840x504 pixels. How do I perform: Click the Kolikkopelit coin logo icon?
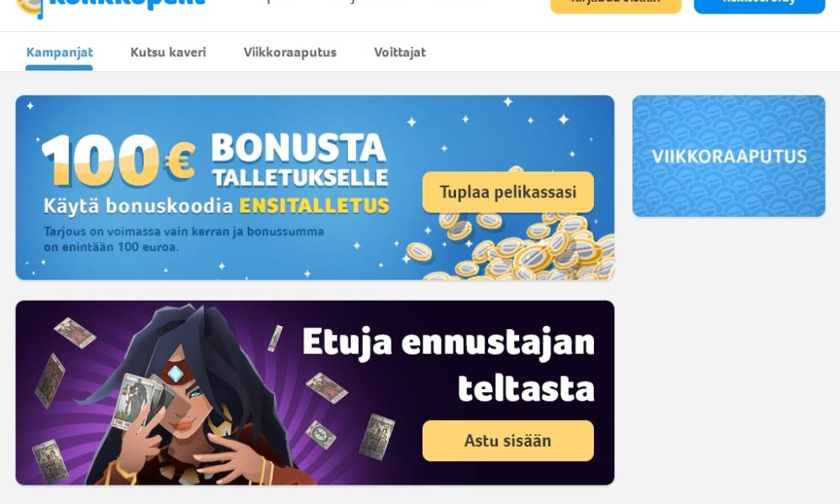30,8
